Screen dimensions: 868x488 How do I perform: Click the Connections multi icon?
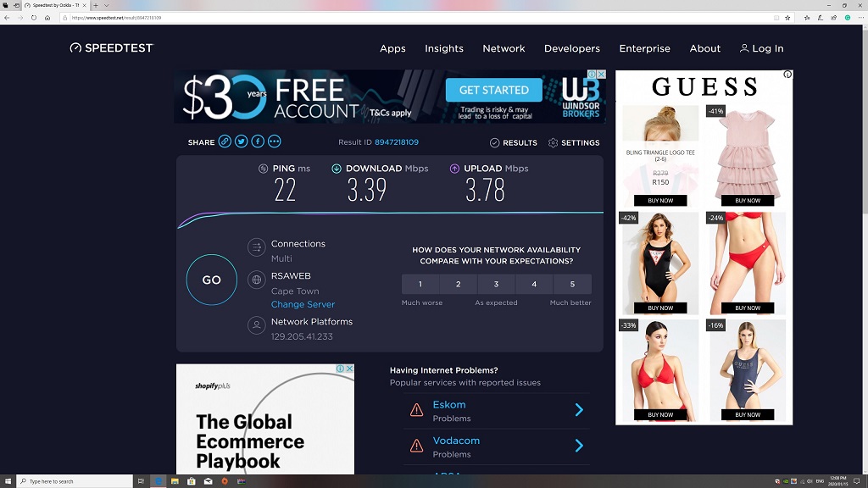tap(256, 247)
